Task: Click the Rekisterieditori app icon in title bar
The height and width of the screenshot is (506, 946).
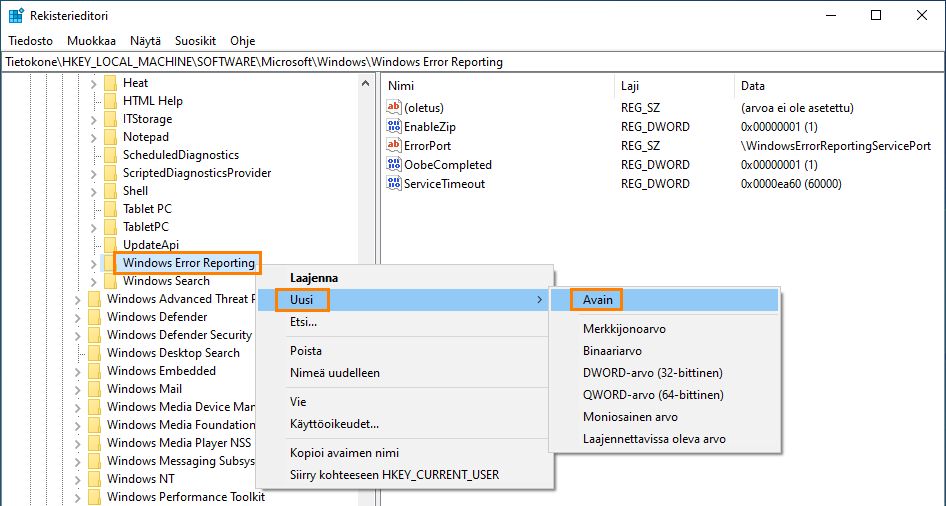Action: [16, 16]
